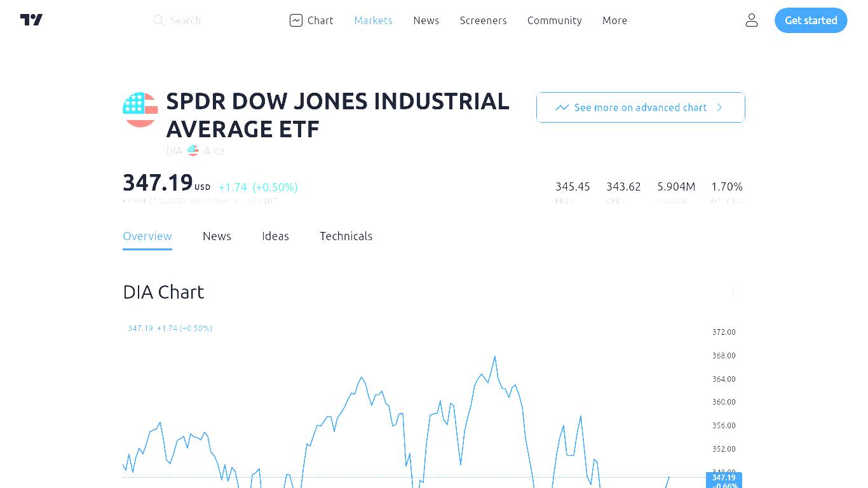This screenshot has height=488, width=868.
Task: Click the DIA Chart heading
Action: pyautogui.click(x=163, y=292)
